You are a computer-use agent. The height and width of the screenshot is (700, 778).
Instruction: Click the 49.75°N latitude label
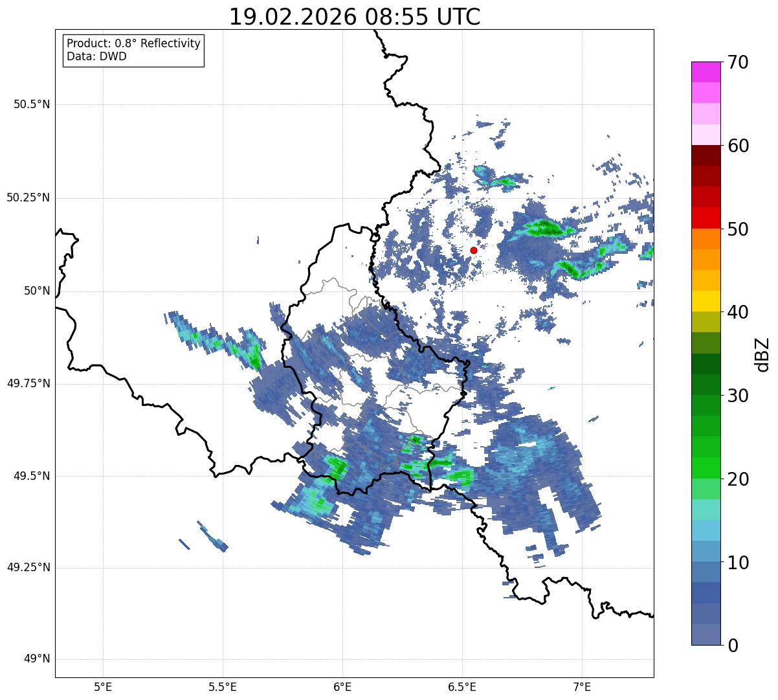coord(28,383)
